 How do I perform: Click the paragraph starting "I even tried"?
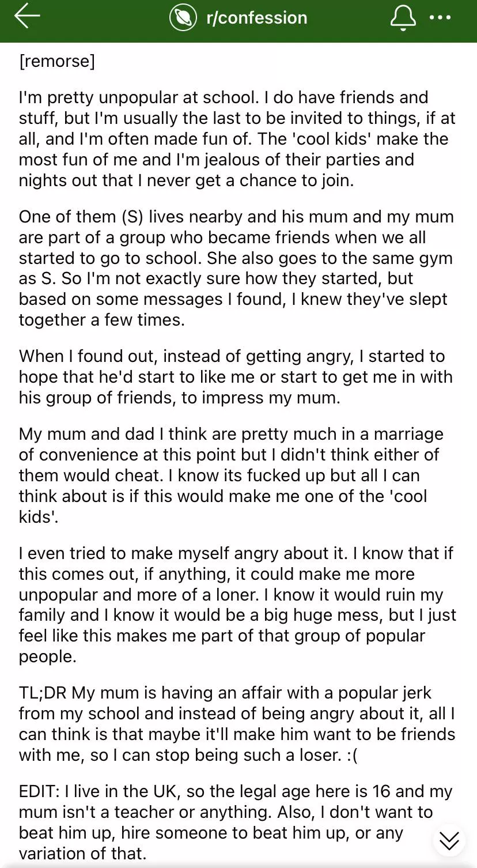[236, 605]
